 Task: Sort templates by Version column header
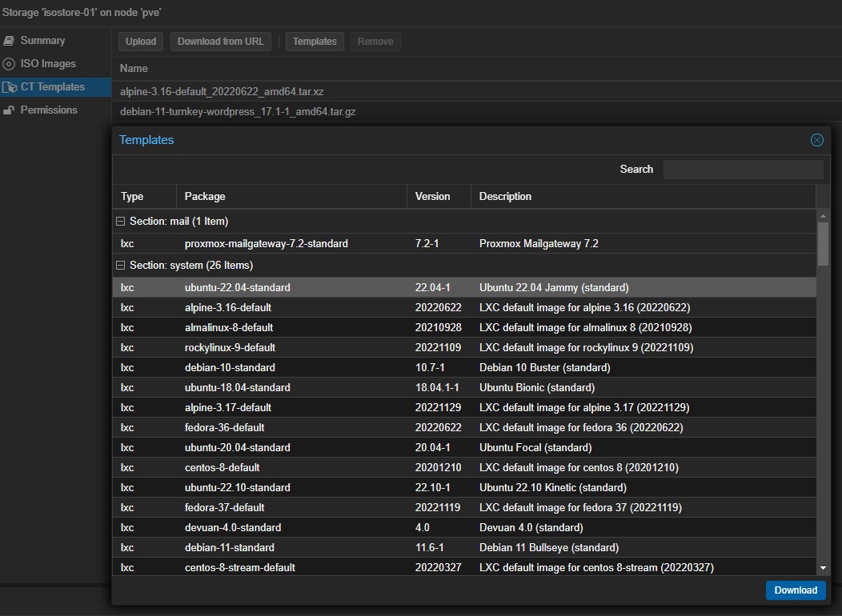click(x=432, y=196)
